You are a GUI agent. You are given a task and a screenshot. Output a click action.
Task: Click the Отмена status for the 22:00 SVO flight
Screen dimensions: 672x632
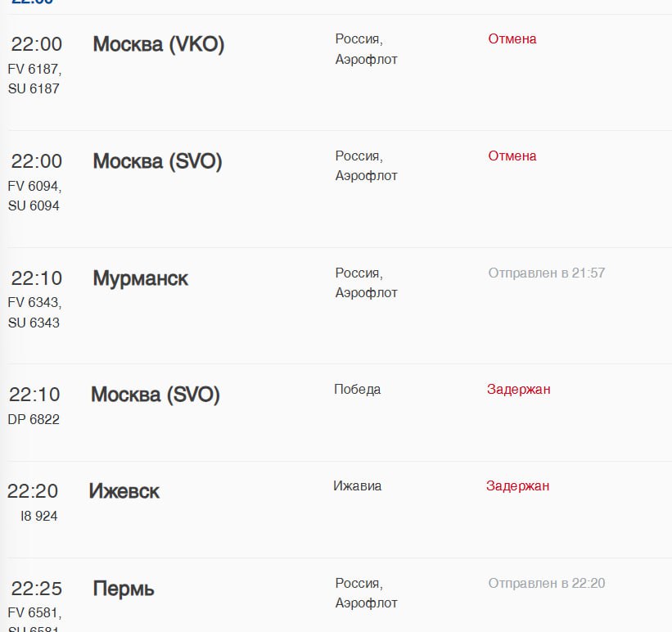tap(512, 156)
